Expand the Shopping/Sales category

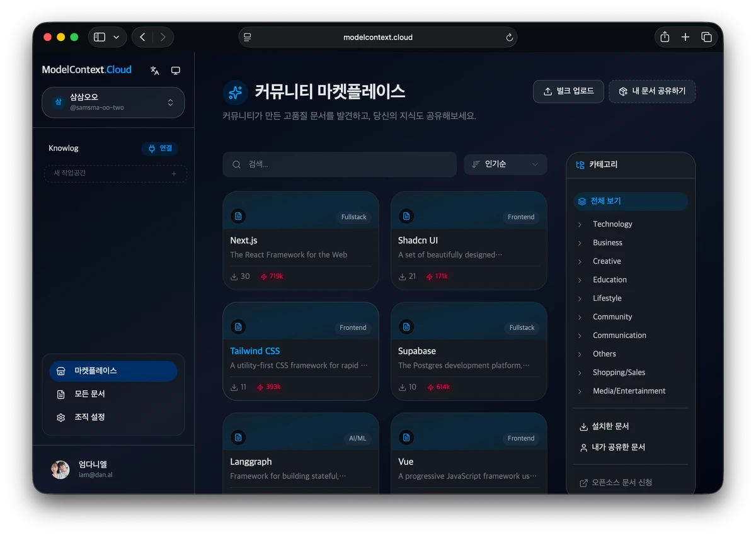point(580,373)
